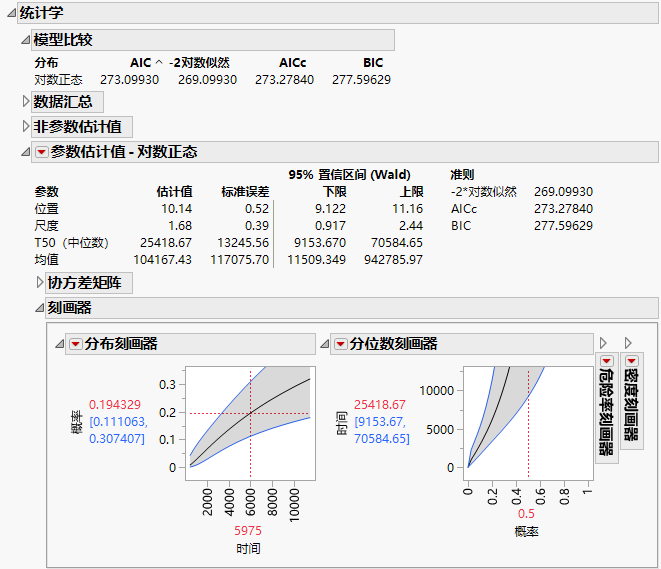Click the 均值 parameter row label
Viewport: 661px width, 569px height.
tap(46, 260)
